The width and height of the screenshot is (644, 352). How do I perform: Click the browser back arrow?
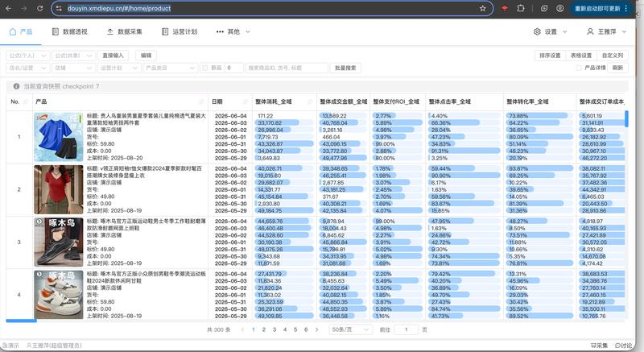coord(9,8)
